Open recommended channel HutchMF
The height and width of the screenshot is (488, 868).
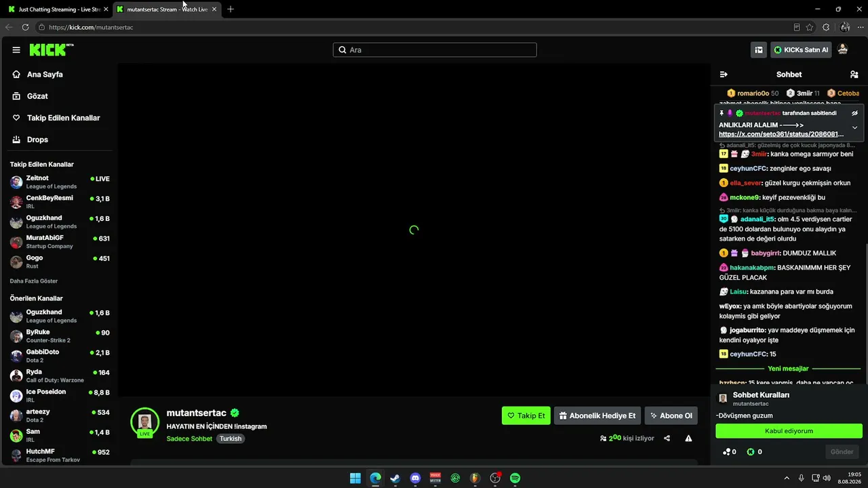click(60, 455)
